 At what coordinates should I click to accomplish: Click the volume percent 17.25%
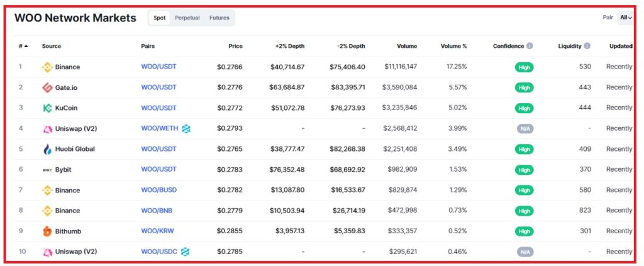[x=457, y=67]
